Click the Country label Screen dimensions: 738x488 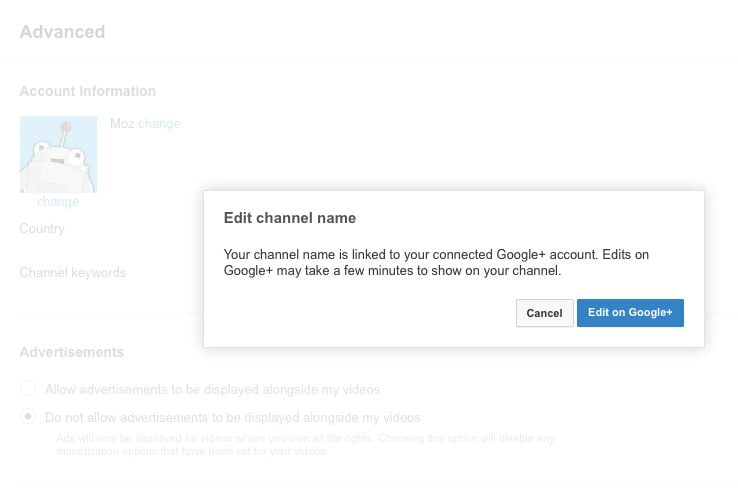pos(42,228)
